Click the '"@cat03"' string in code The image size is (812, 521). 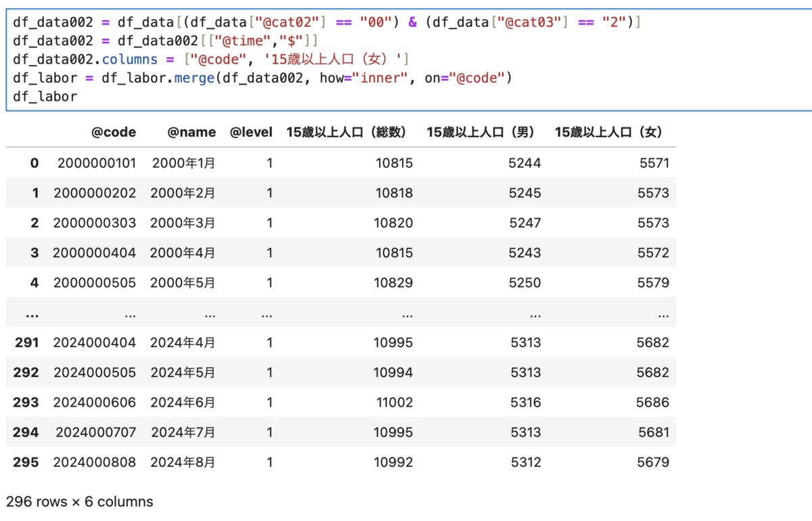[x=533, y=22]
